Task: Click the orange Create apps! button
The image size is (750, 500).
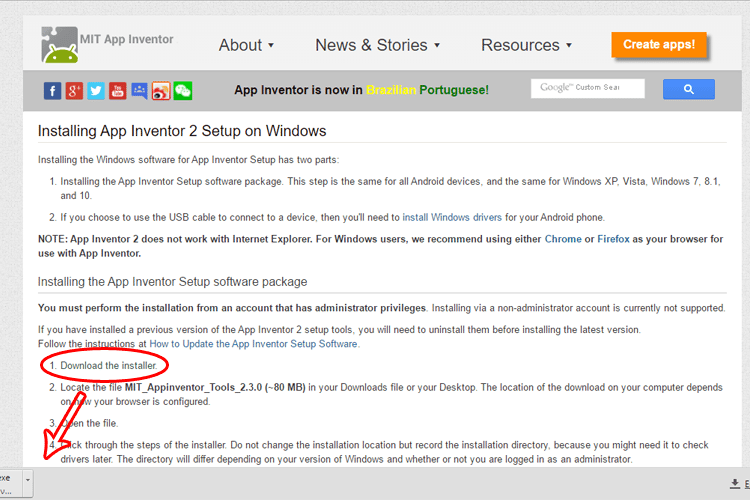Action: 659,44
